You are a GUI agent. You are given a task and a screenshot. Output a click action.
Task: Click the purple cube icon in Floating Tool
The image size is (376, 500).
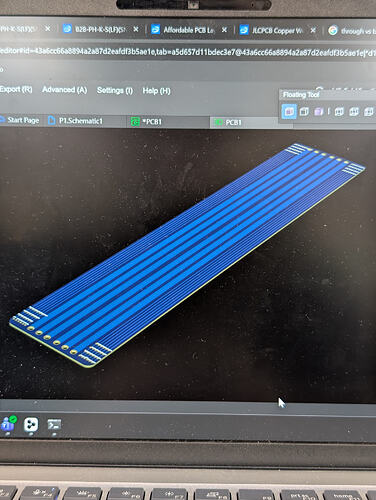click(319, 111)
